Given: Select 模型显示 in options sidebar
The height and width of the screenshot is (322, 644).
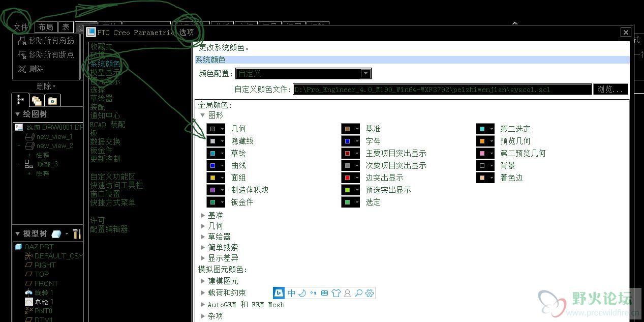Looking at the screenshot, I should [105, 72].
